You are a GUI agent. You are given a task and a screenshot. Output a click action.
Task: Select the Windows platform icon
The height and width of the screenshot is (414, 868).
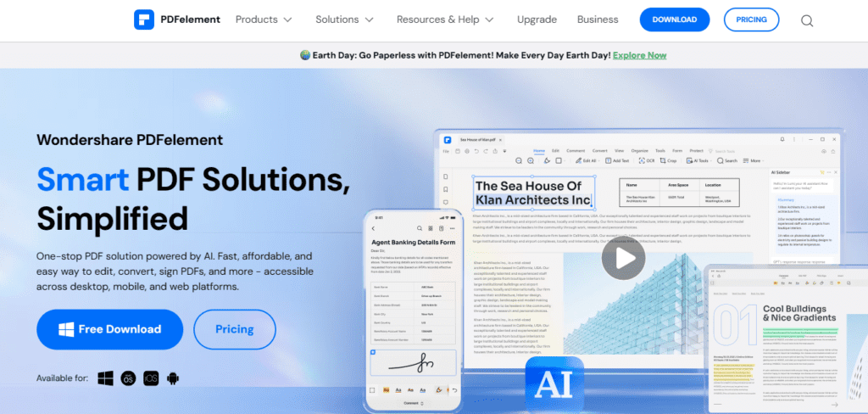106,378
